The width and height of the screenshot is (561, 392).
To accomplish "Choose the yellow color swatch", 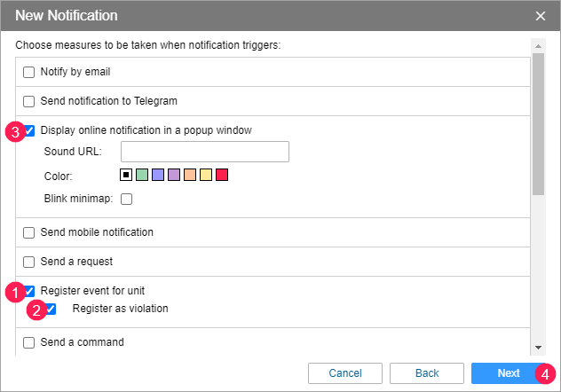I will pyautogui.click(x=206, y=176).
